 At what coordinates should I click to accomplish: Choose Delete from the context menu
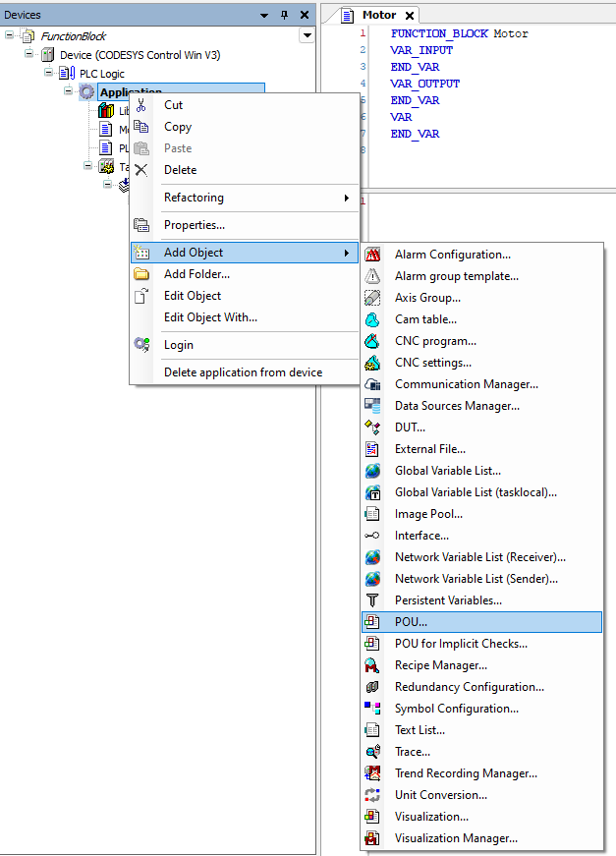(x=245, y=170)
